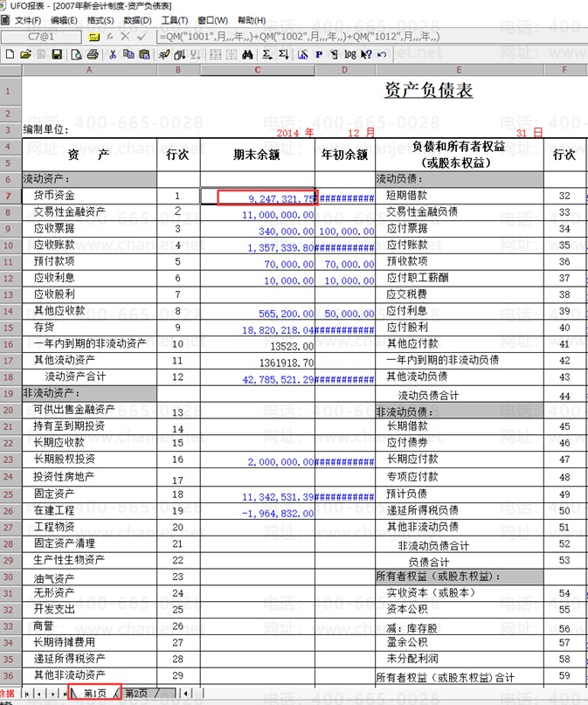Open the 工具(T) menu
The width and height of the screenshot is (588, 705).
[175, 20]
